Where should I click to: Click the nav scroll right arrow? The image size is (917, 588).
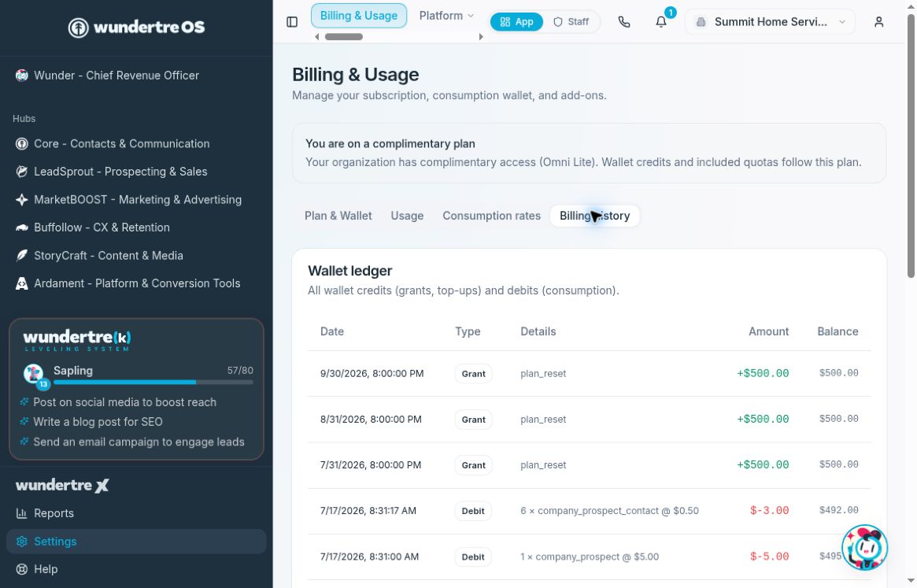coord(481,37)
